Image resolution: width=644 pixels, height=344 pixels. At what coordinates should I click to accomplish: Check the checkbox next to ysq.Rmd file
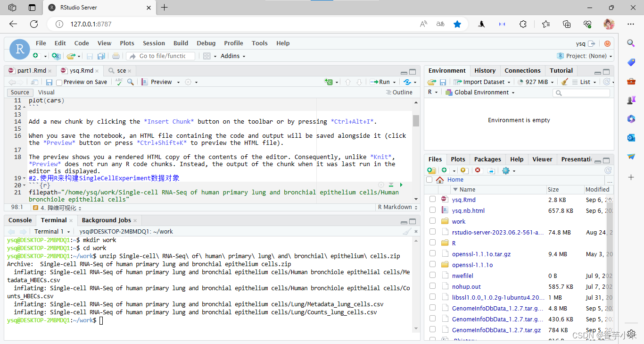(x=432, y=199)
